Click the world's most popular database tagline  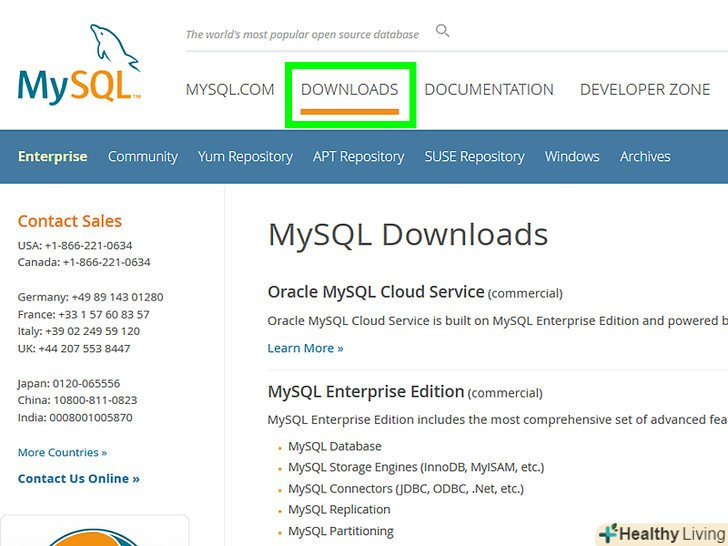pyautogui.click(x=302, y=34)
